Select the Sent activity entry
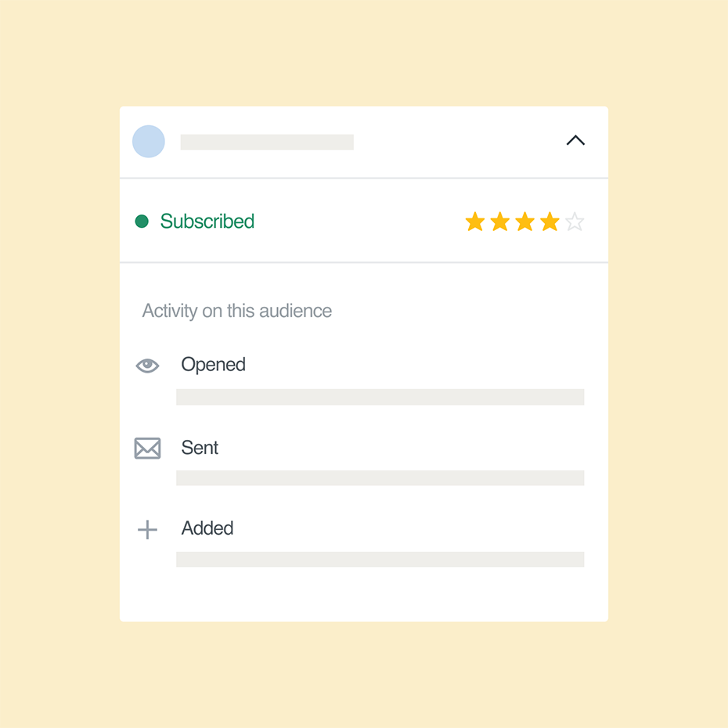This screenshot has height=728, width=728. (x=200, y=448)
